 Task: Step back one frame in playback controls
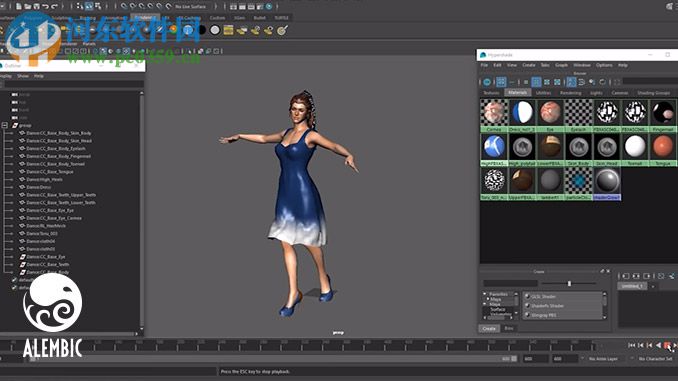click(x=641, y=345)
